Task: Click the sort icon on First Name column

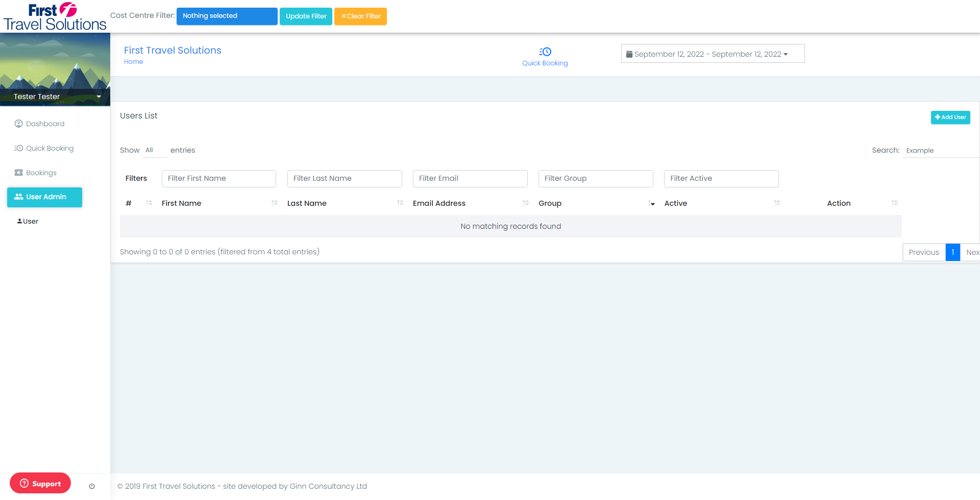Action: point(275,203)
